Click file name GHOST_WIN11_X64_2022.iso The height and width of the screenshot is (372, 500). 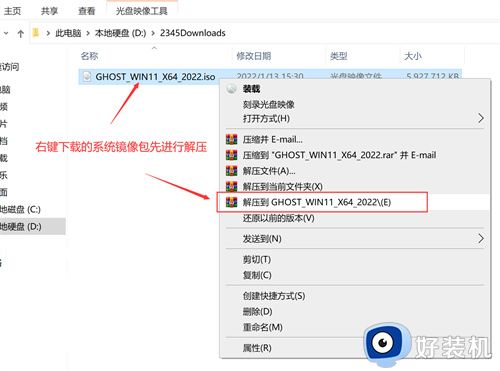(155, 77)
